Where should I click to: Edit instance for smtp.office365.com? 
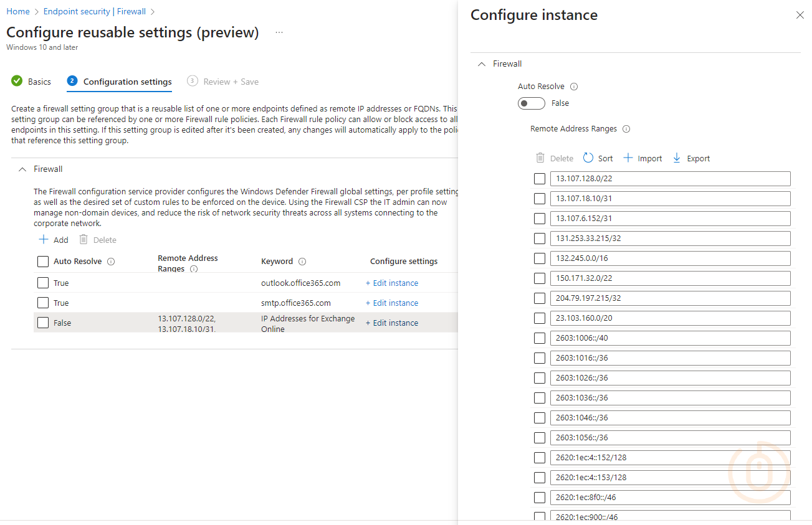click(392, 303)
